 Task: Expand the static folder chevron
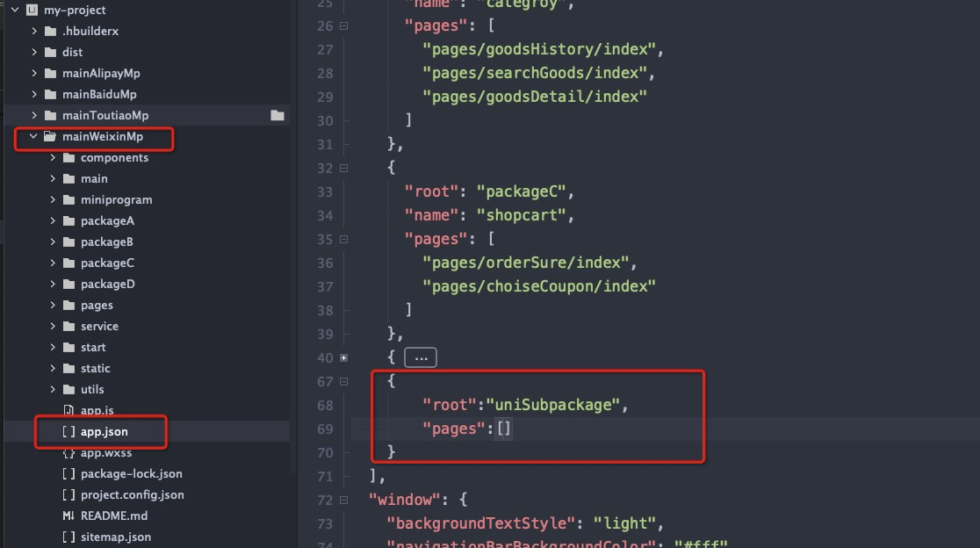[53, 368]
